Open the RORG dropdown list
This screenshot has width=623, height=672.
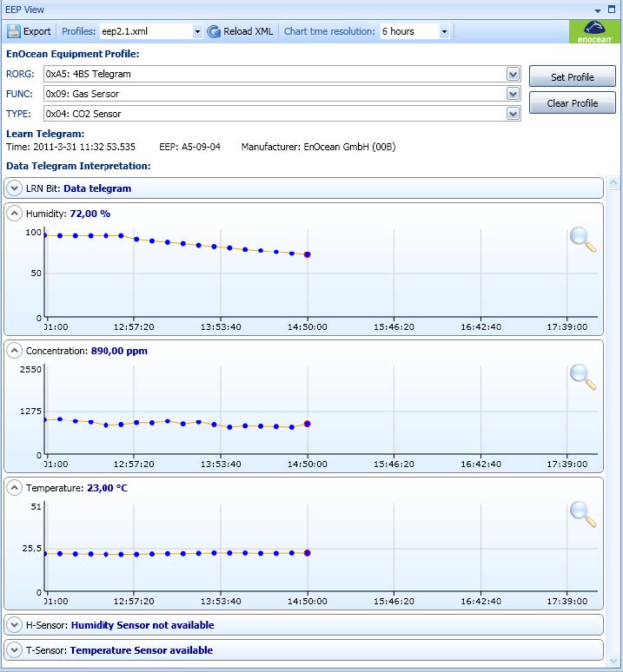513,74
